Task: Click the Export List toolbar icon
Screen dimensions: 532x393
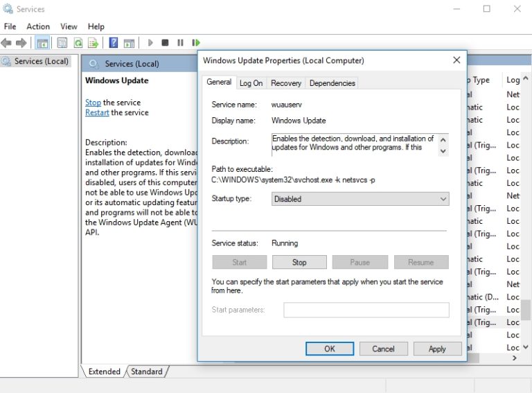Action: tap(93, 43)
